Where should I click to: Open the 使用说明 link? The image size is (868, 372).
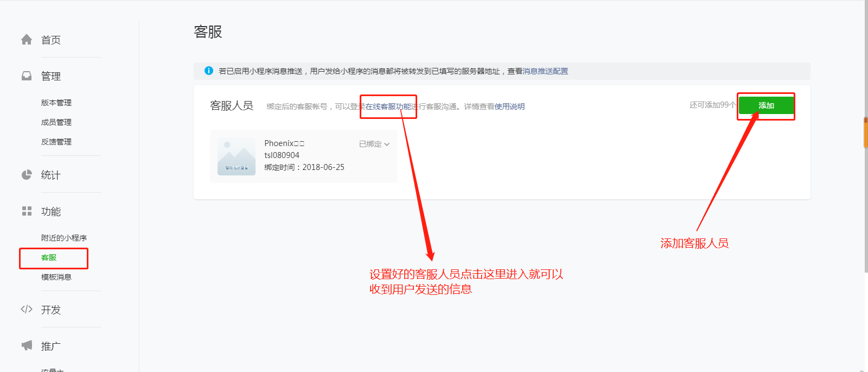point(509,106)
